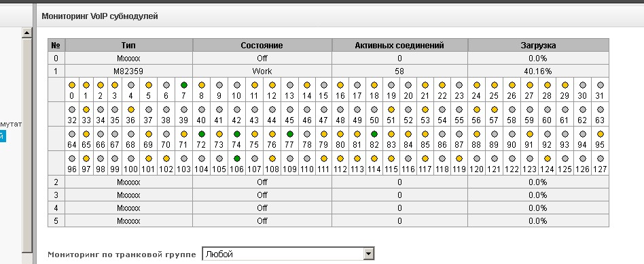The height and width of the screenshot is (264, 644).
Task: Click the 'Тип' column header
Action: pyautogui.click(x=128, y=45)
